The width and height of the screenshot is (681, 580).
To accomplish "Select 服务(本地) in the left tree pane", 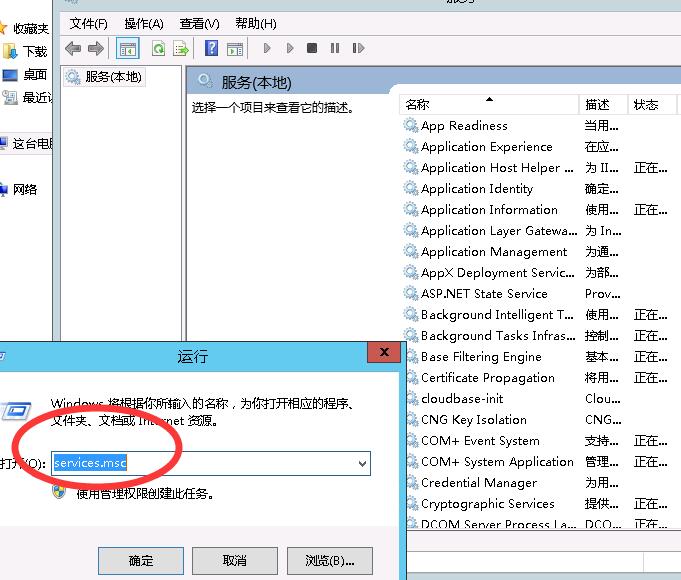I will (x=113, y=77).
